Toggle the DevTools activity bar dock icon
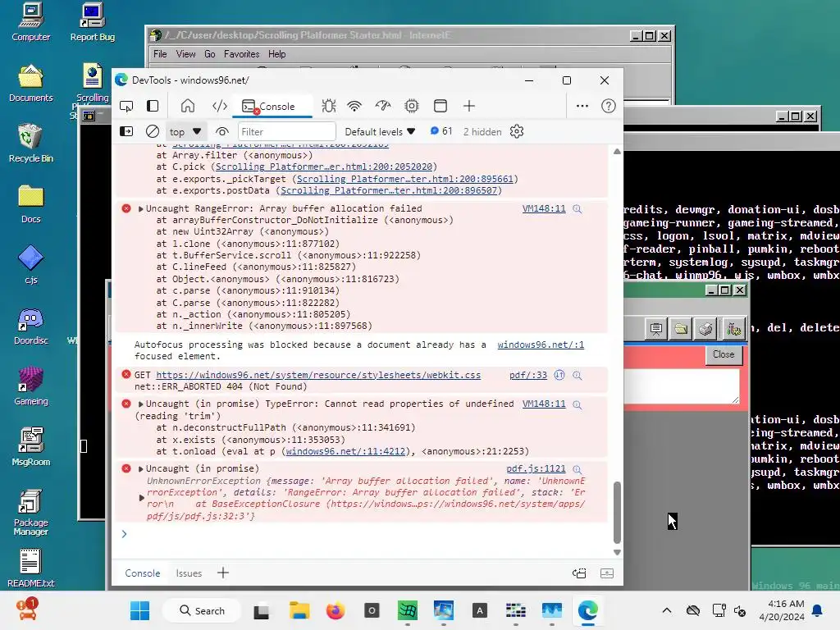This screenshot has width=840, height=630. click(153, 106)
